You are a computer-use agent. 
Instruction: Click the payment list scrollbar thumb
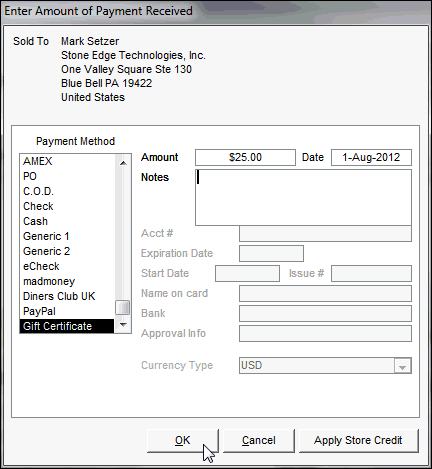tap(123, 308)
